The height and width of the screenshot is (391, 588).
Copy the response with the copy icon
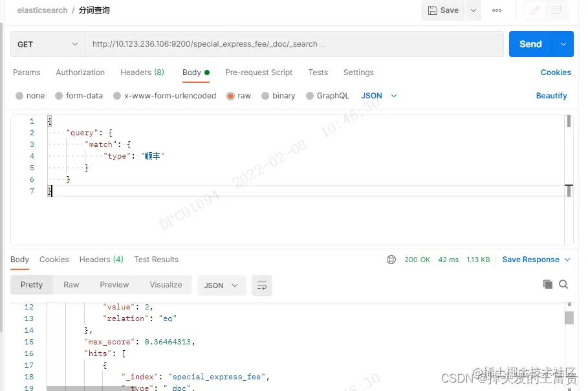point(547,284)
